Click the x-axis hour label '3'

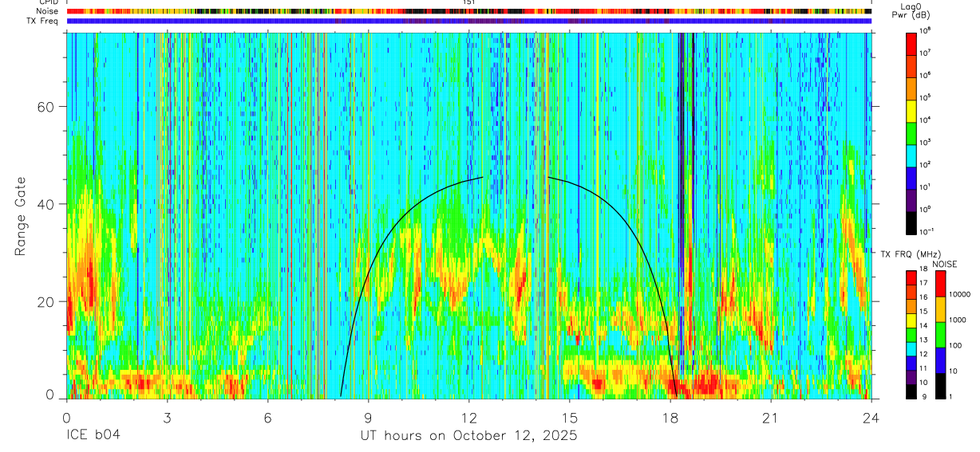point(167,418)
